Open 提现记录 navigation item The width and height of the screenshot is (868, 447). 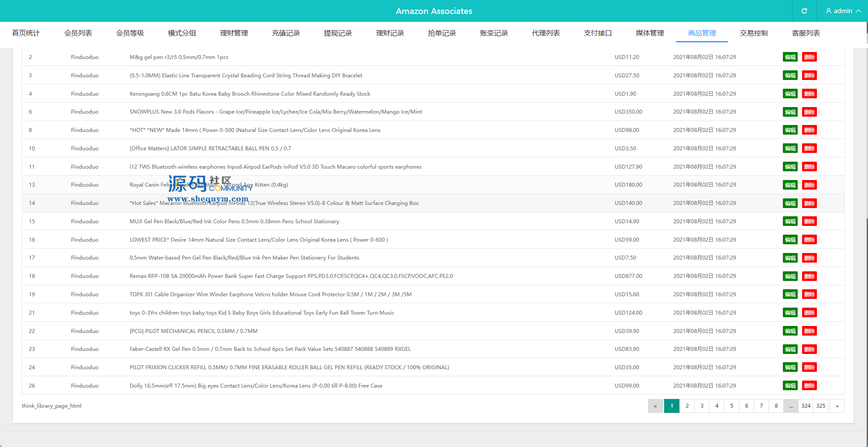(x=338, y=33)
